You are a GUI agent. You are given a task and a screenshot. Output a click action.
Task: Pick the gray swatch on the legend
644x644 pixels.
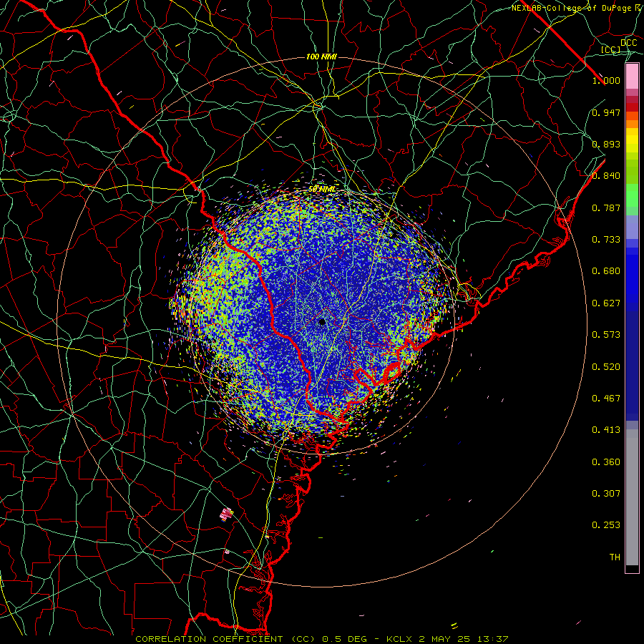(632, 497)
